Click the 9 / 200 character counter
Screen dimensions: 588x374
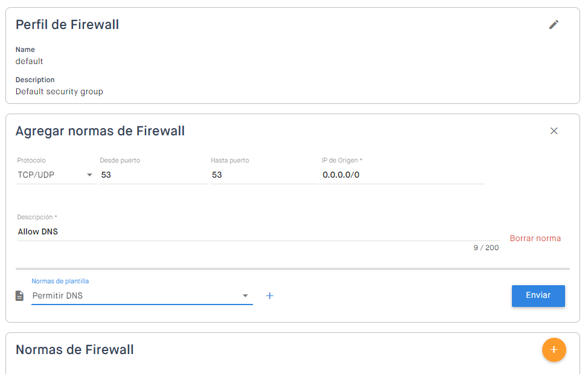pos(486,248)
